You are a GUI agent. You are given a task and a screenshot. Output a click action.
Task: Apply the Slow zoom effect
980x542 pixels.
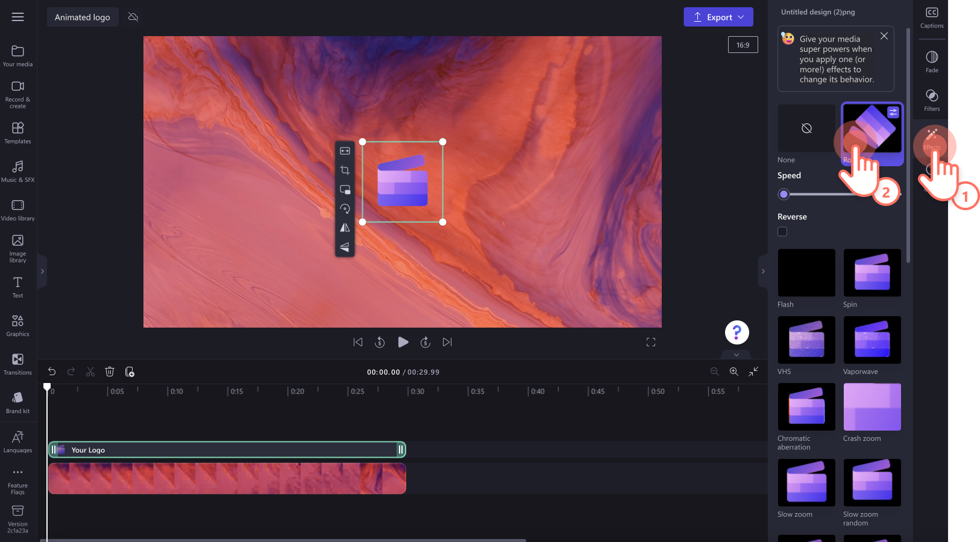click(806, 482)
